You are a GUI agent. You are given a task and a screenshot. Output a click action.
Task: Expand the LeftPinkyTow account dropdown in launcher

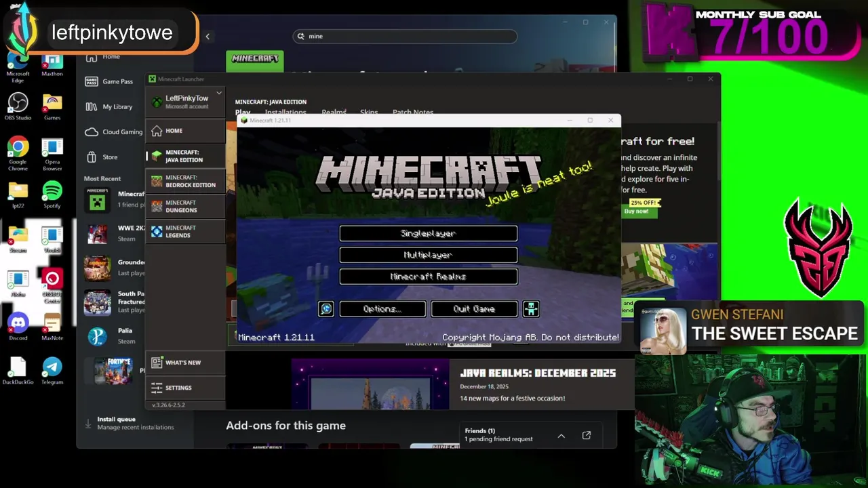pos(219,93)
